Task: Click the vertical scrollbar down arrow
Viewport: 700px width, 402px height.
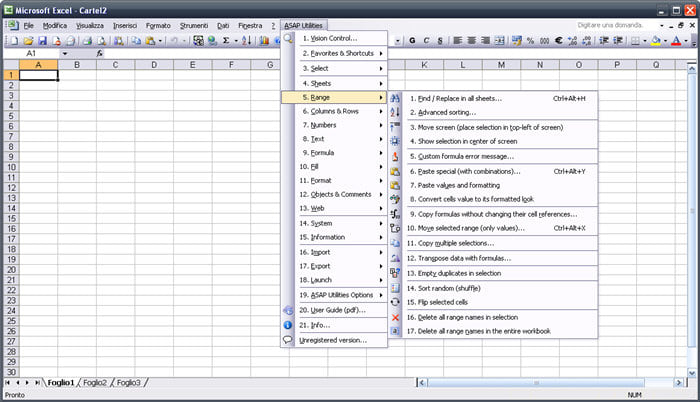Action: coord(692,373)
